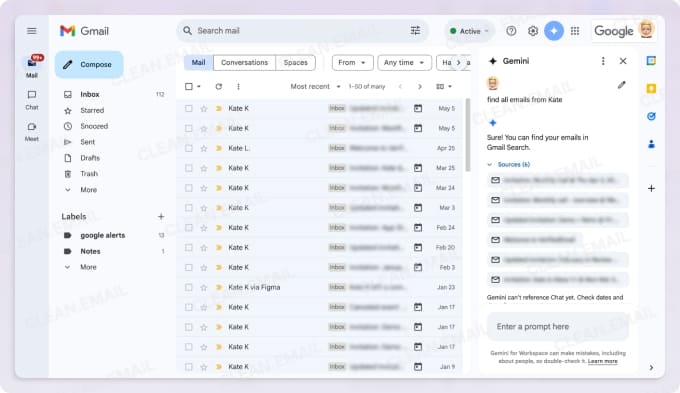
Task: Open the main menu hamburger icon
Action: tap(32, 31)
